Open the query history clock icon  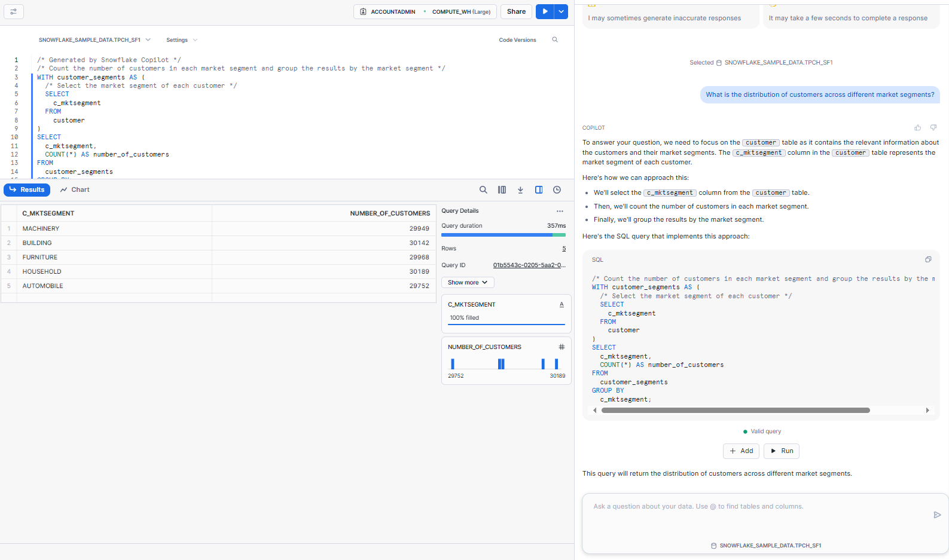click(x=557, y=189)
